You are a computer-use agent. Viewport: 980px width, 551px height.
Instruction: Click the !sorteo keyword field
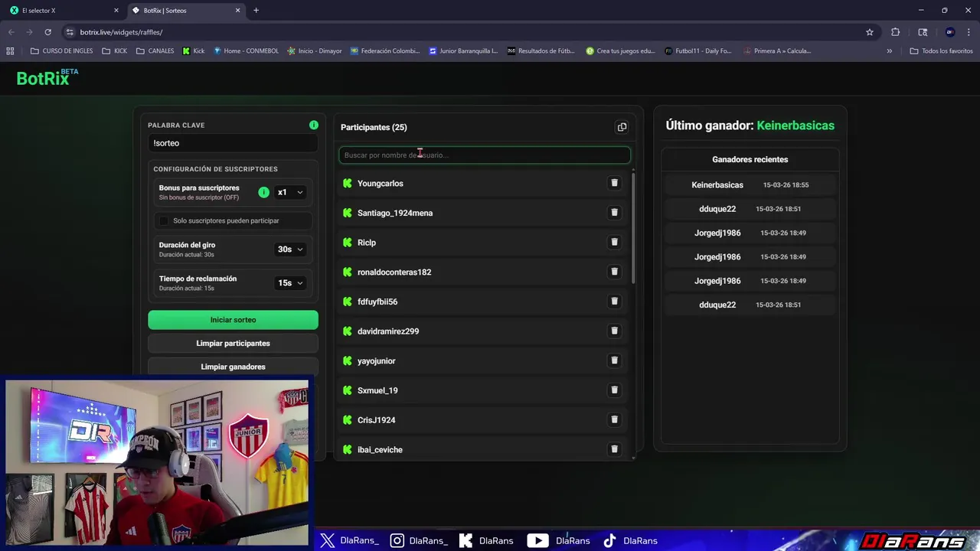233,143
